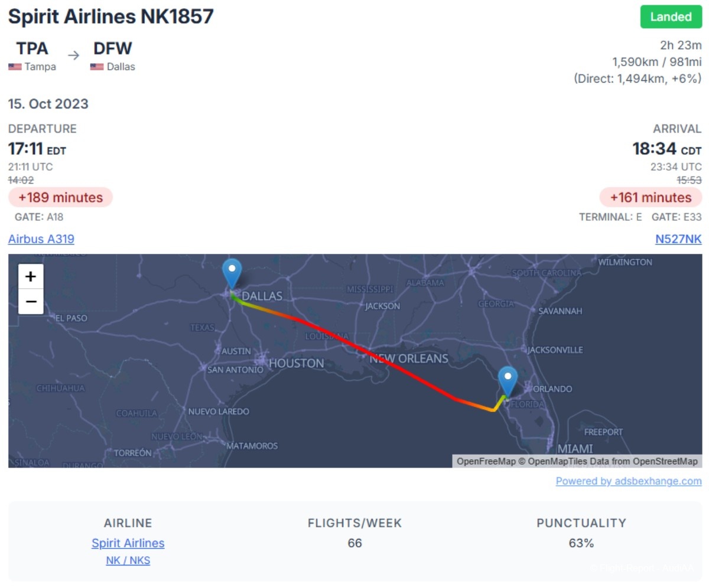Click the Tampa origin map pin
This screenshot has height=588, width=709.
pyautogui.click(x=508, y=381)
